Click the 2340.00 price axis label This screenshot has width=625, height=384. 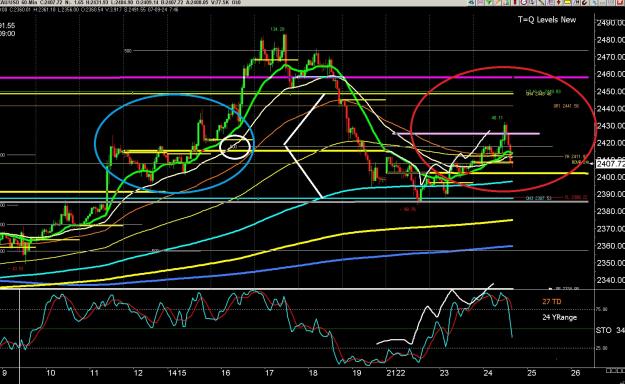(610, 280)
